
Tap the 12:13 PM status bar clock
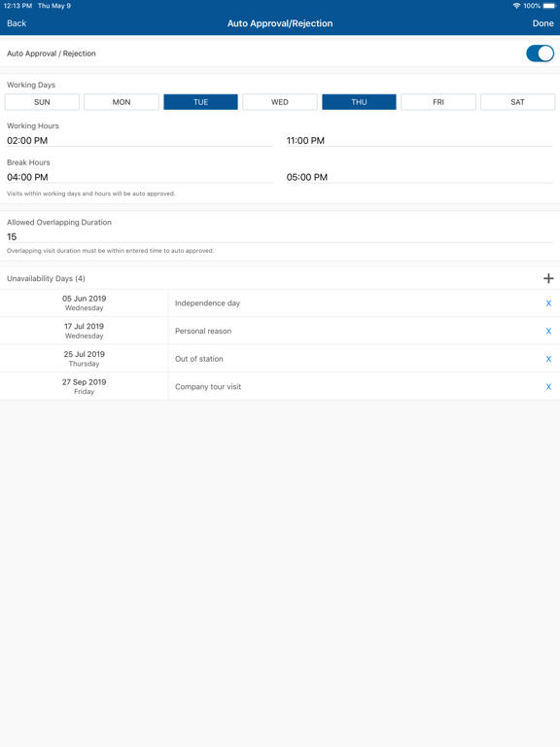click(x=17, y=6)
